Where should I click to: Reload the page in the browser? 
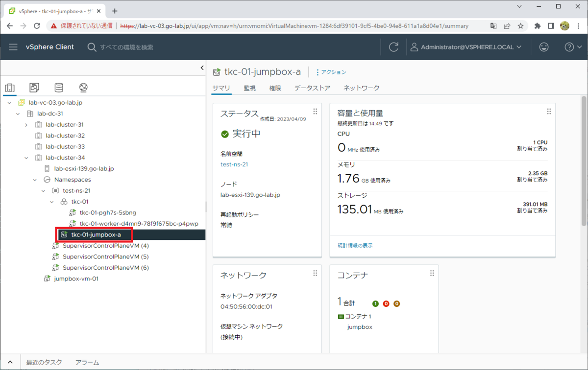tap(38, 26)
